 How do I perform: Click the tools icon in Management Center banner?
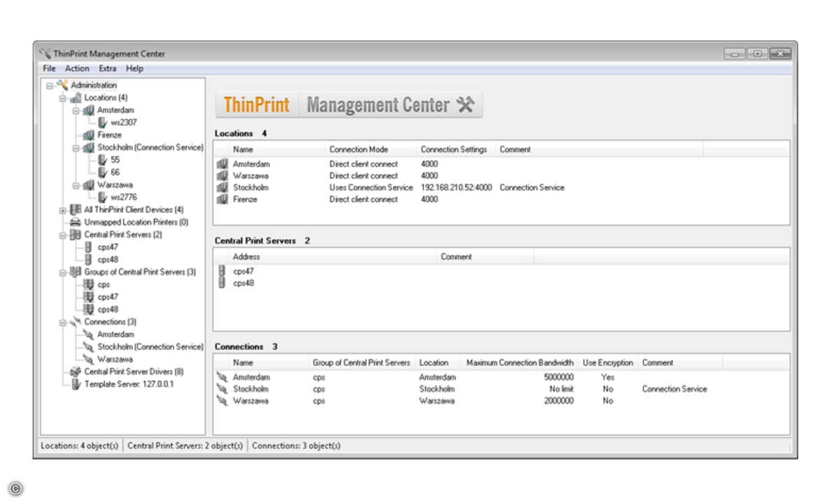point(465,105)
